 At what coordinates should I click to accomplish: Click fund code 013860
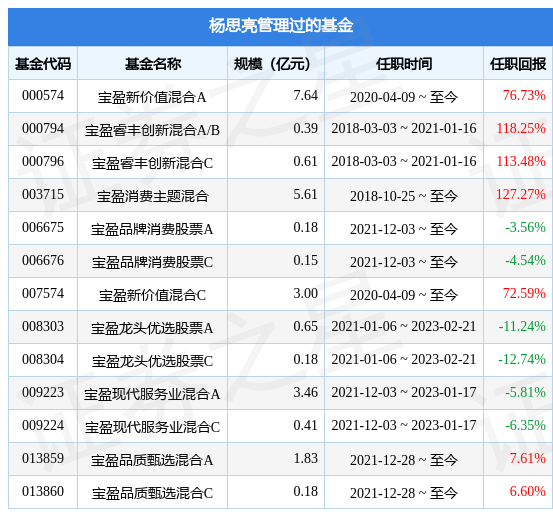(43, 491)
